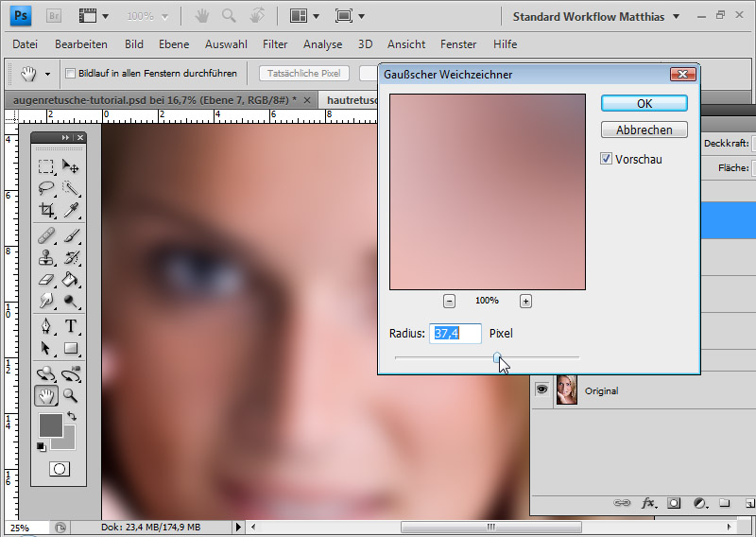Swap foreground and background colors
Screen dimensions: 756x537
pyautogui.click(x=72, y=416)
